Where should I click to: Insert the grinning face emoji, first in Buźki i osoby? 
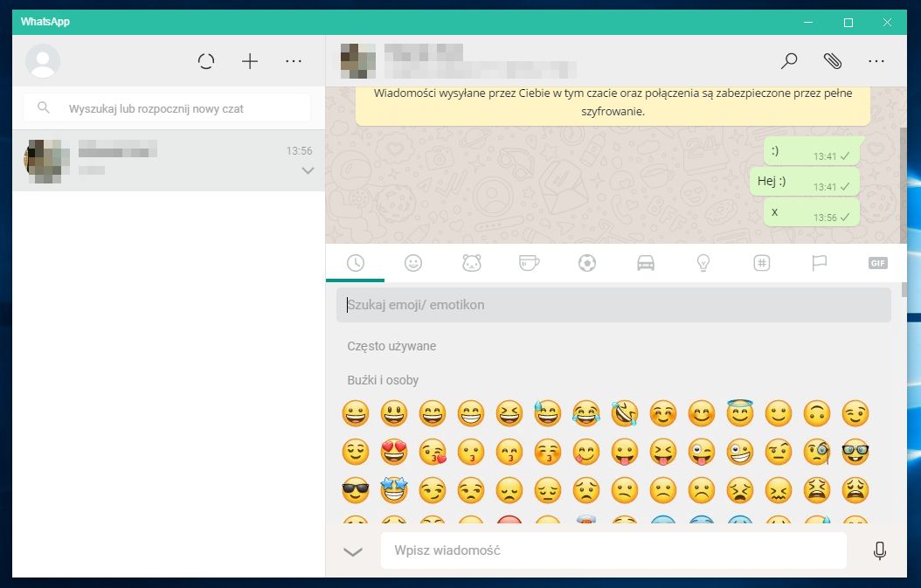[x=356, y=413]
